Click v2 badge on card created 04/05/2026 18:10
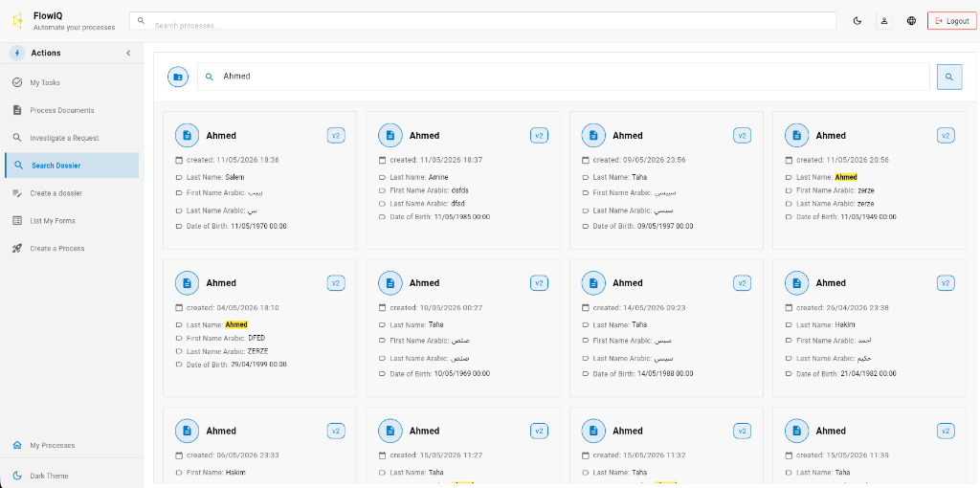Viewport: 980px width, 488px height. click(336, 283)
